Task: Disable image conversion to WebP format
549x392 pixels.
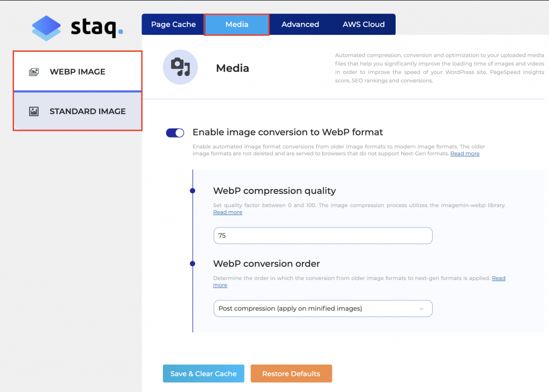Action: (175, 132)
